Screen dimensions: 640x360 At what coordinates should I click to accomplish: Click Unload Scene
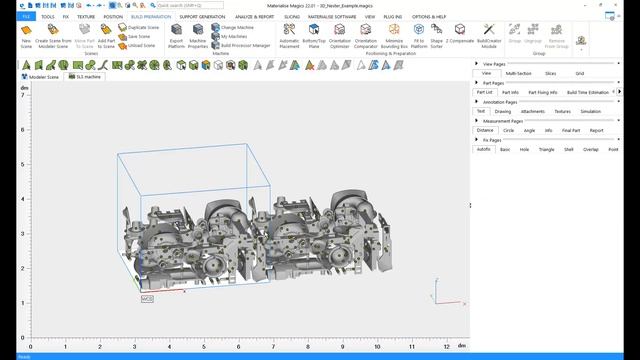pos(137,46)
